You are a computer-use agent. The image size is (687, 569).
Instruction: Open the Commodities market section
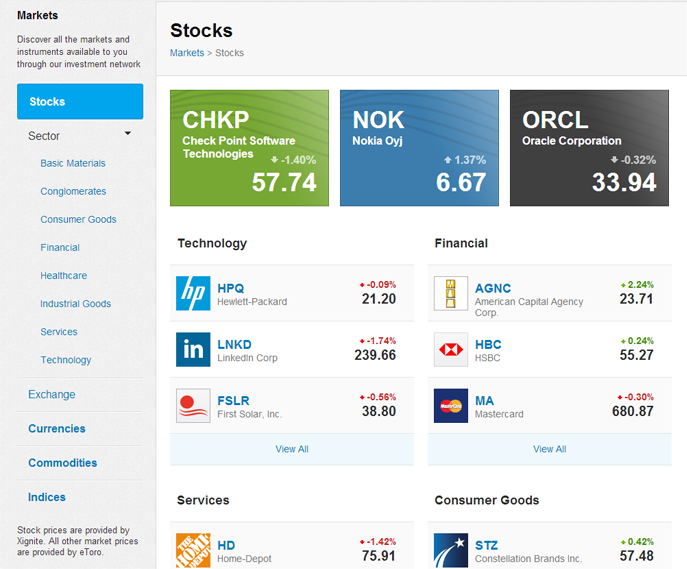[x=62, y=463]
